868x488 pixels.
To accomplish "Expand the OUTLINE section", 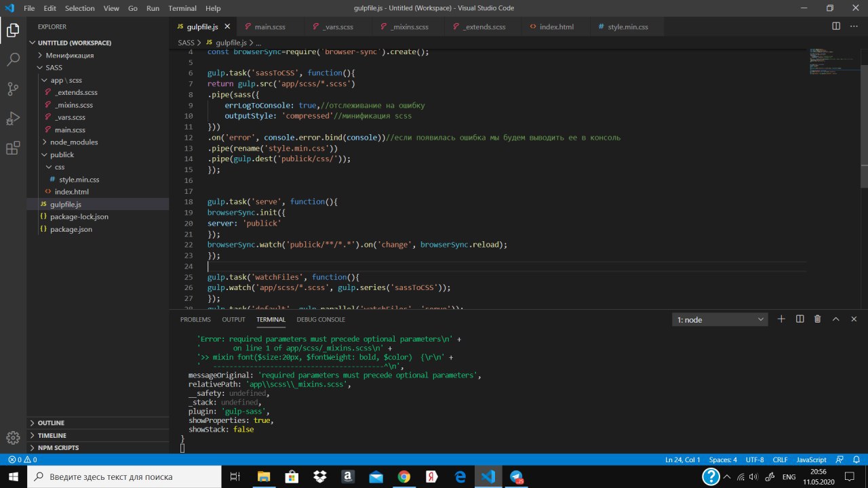I will click(x=98, y=423).
